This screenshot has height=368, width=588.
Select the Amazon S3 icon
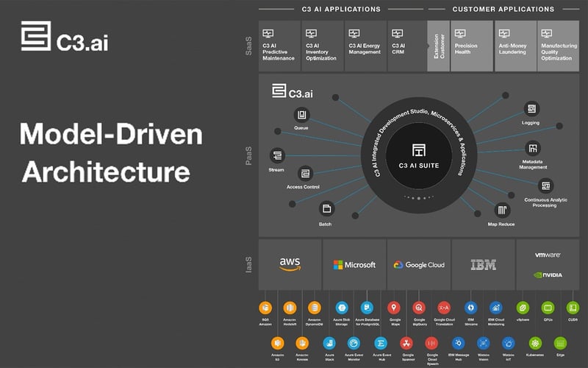click(x=278, y=343)
